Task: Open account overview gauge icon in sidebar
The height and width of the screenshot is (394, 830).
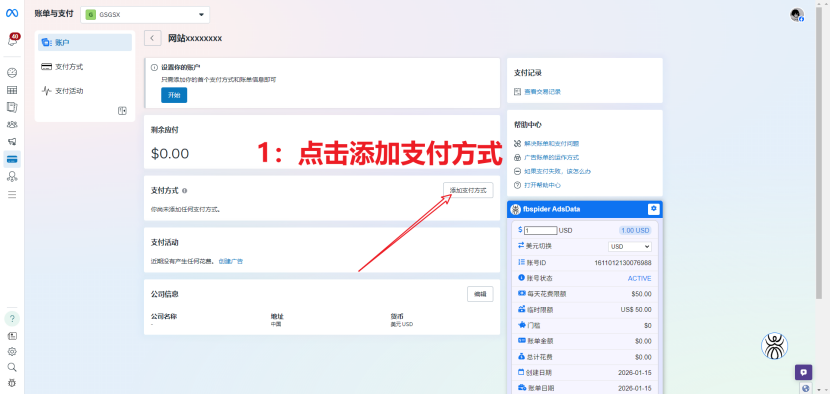Action: [x=12, y=73]
